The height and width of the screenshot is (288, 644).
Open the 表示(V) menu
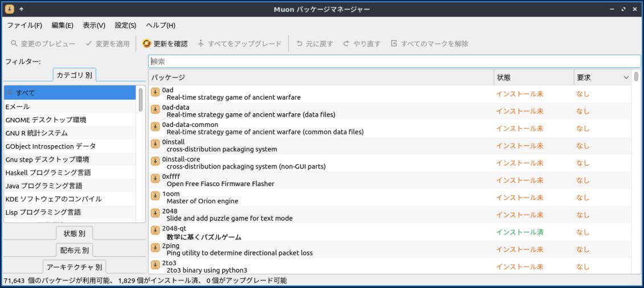tap(94, 26)
